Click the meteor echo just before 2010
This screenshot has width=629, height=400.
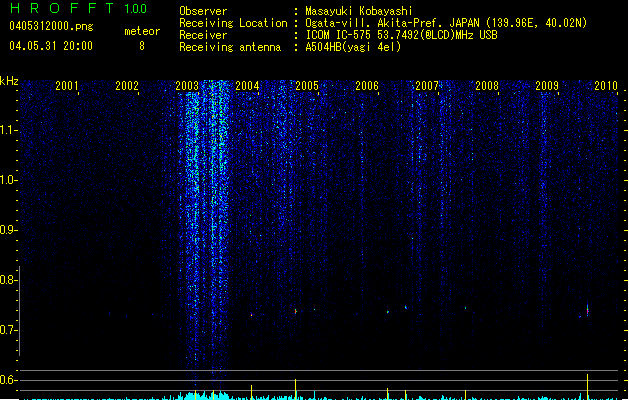pyautogui.click(x=588, y=310)
